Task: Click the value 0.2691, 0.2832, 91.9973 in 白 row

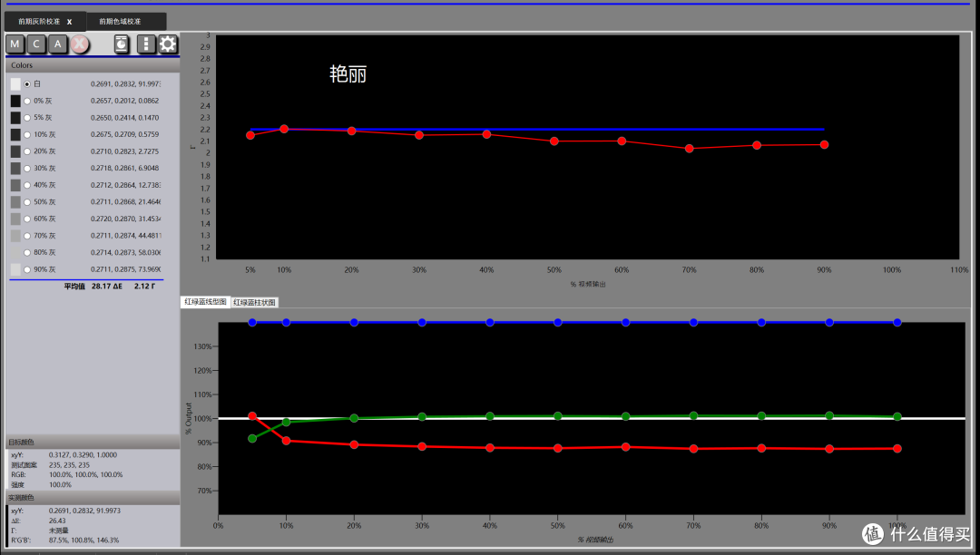Action: tap(125, 83)
